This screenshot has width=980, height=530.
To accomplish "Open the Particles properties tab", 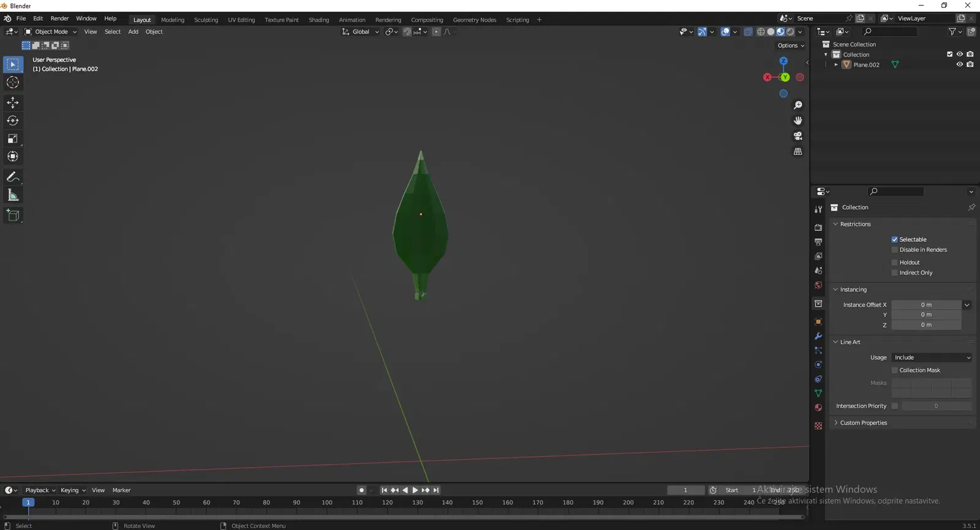I will 818,350.
